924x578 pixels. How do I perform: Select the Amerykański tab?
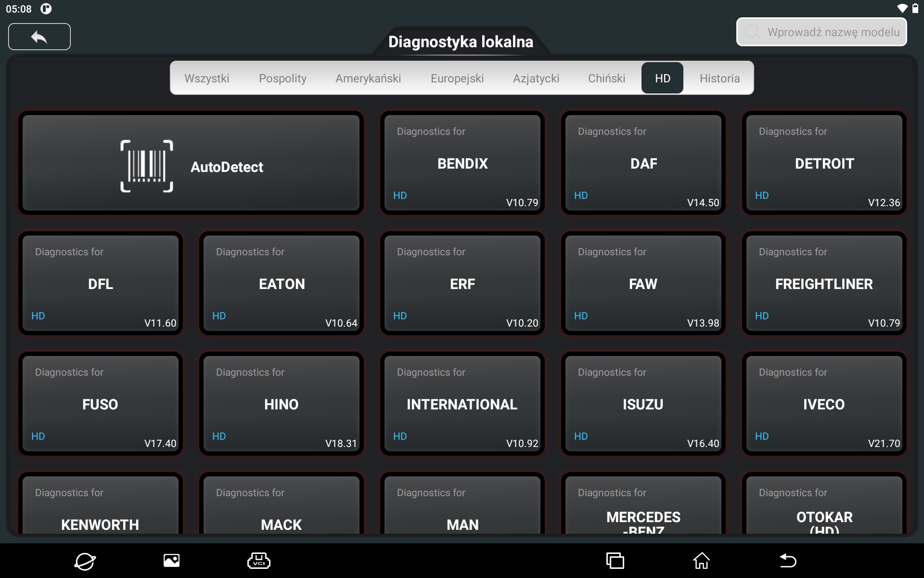368,78
